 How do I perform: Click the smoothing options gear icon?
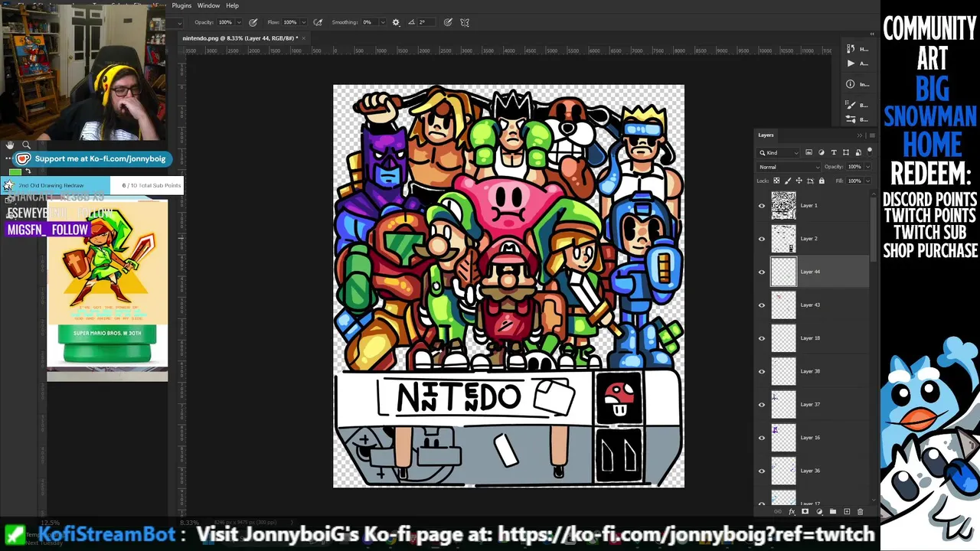pos(396,22)
